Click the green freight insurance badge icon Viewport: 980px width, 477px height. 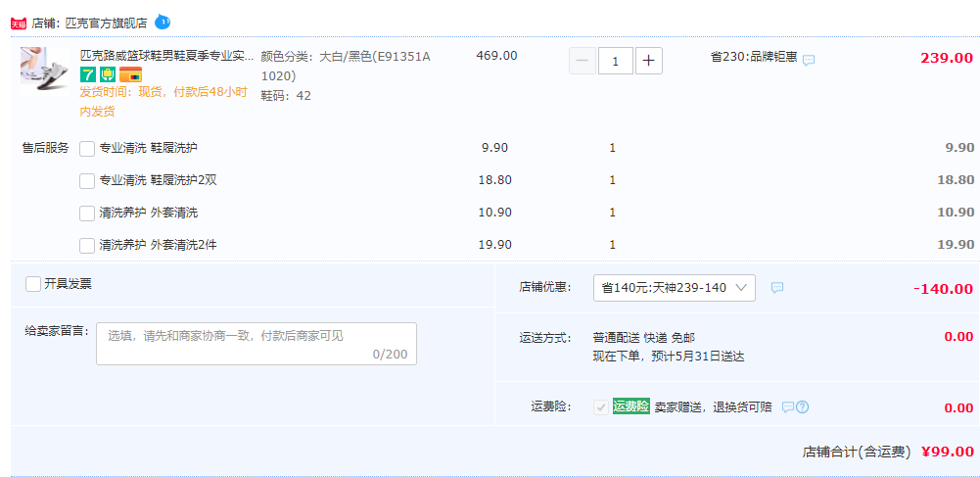pos(107,75)
